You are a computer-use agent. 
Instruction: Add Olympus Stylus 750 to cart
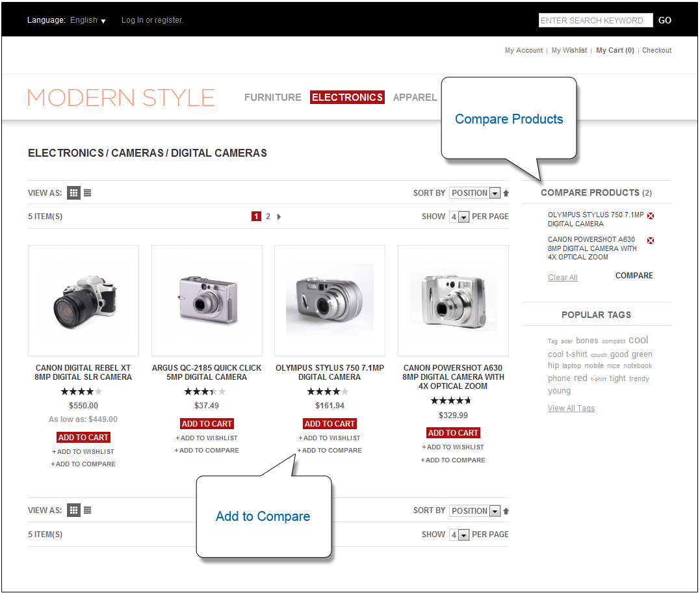330,423
